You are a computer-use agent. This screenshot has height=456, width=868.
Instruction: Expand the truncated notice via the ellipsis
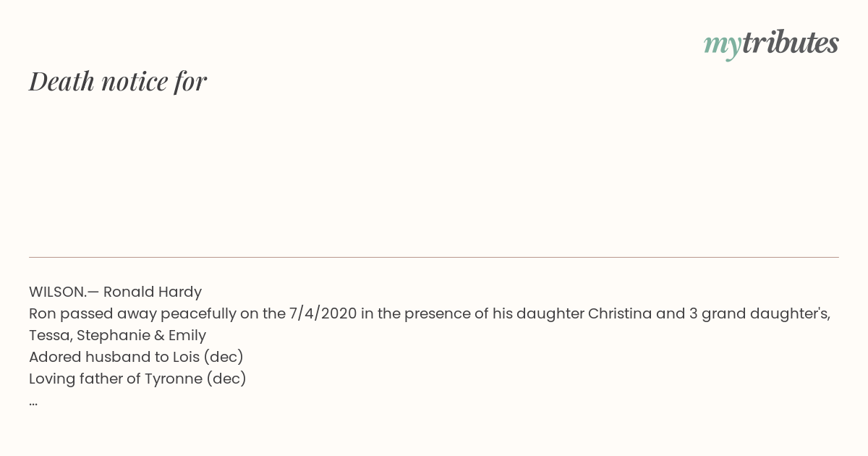click(33, 402)
